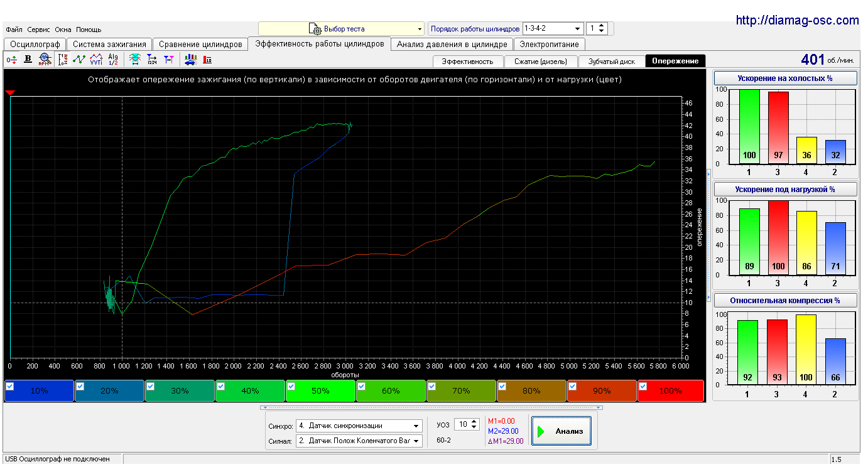Click the red bar with 10 icon
868x467 pixels.
coord(207,60)
